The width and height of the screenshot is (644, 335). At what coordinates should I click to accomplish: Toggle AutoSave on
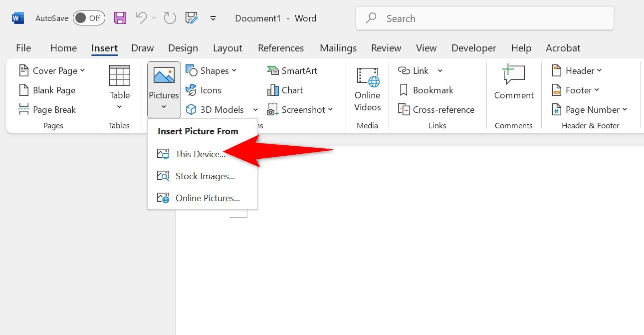(89, 17)
